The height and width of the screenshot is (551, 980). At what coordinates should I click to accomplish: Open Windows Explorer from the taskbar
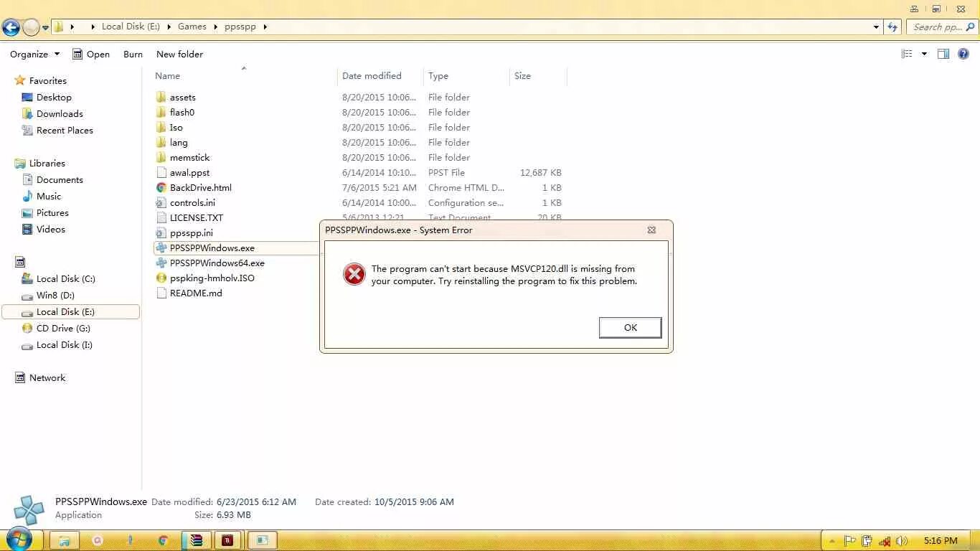tap(64, 540)
